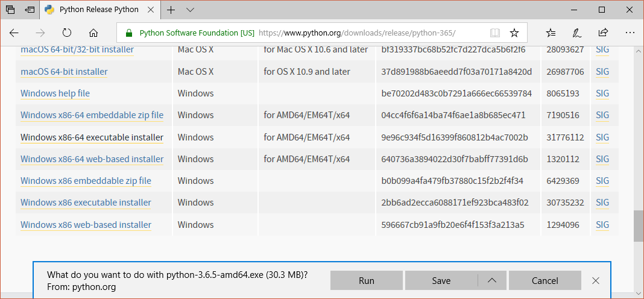
Task: Open Settings and more ellipsis
Action: 630,33
